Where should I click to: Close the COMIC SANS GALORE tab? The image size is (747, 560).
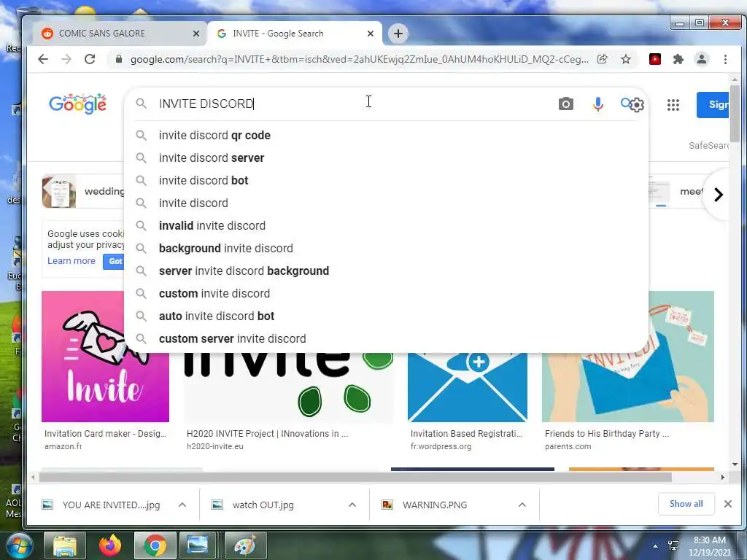tap(196, 34)
